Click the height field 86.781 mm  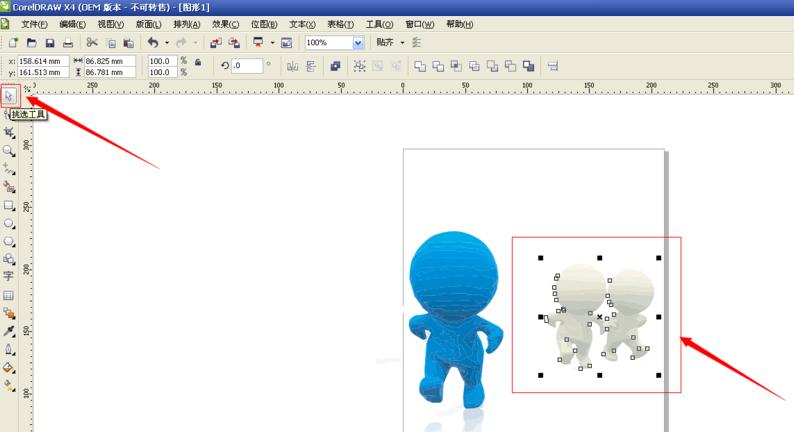click(x=110, y=72)
